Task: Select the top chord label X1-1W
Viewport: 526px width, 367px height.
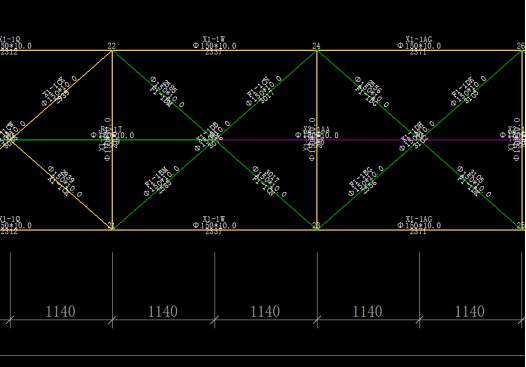Action: [x=214, y=40]
